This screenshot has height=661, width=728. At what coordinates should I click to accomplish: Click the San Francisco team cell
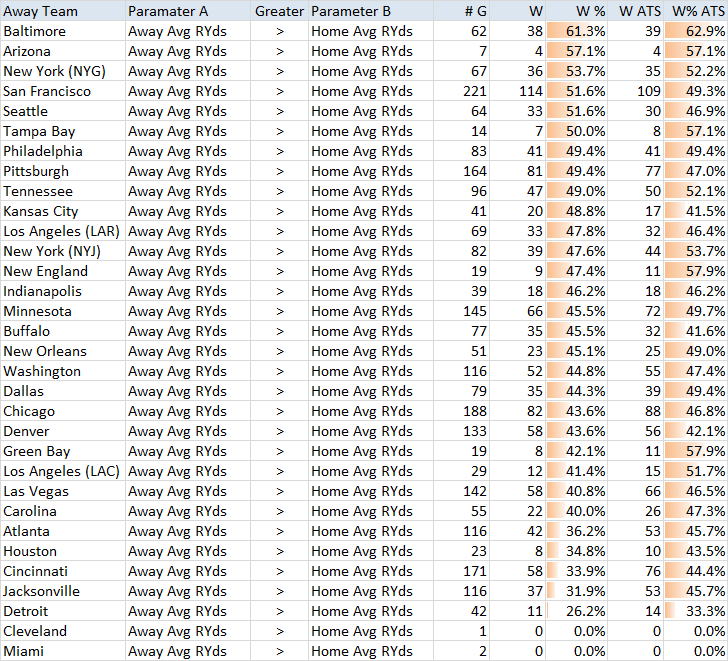(x=63, y=91)
